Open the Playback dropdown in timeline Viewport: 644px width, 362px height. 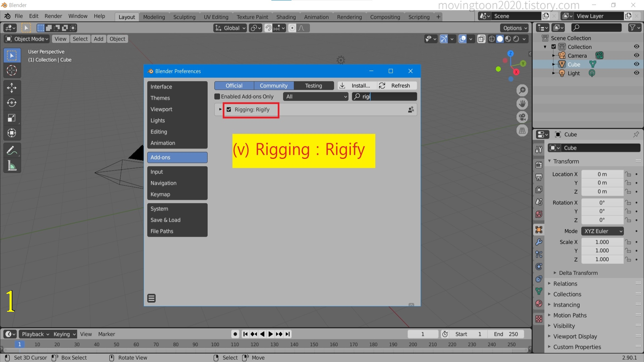pos(35,334)
